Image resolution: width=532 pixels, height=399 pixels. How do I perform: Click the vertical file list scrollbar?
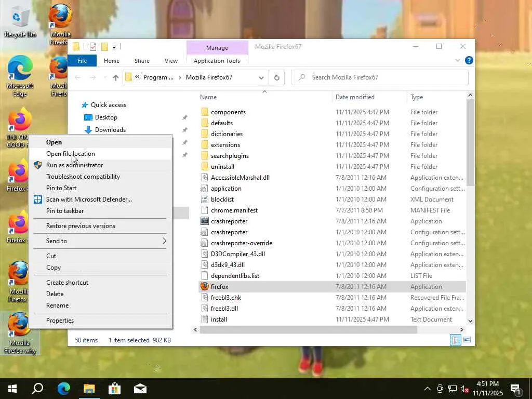coord(470,142)
